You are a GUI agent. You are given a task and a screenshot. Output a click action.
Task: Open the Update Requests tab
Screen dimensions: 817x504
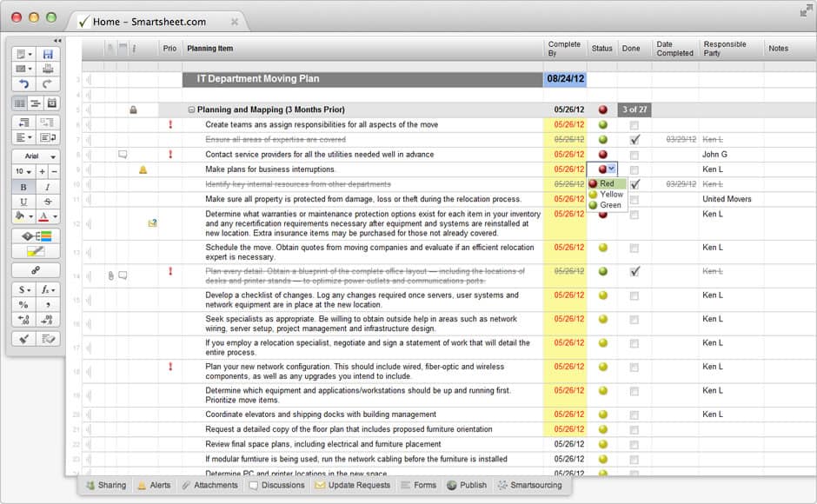click(352, 485)
